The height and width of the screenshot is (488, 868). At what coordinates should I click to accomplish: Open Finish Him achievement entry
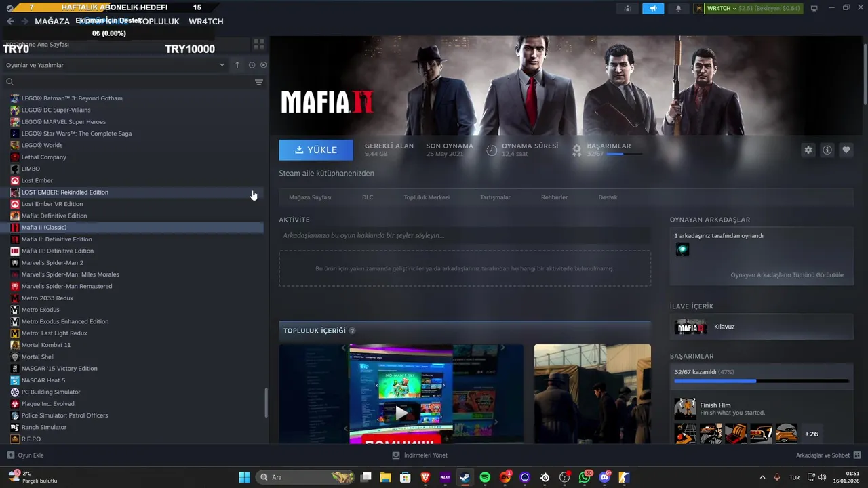tap(762, 409)
